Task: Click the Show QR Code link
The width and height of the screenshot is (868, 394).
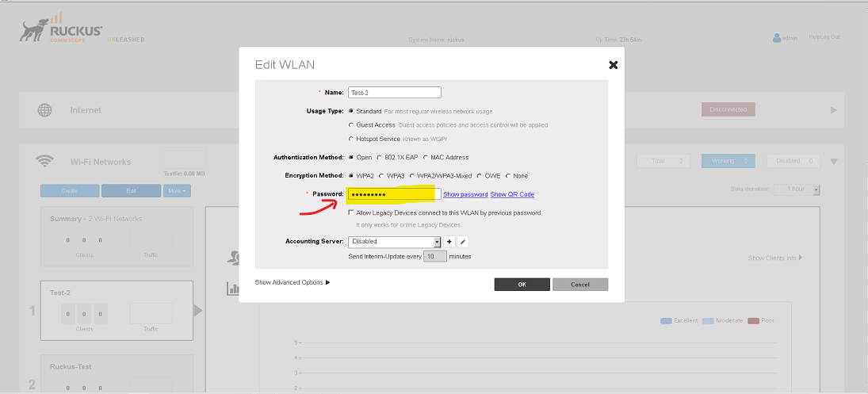Action: pyautogui.click(x=512, y=194)
